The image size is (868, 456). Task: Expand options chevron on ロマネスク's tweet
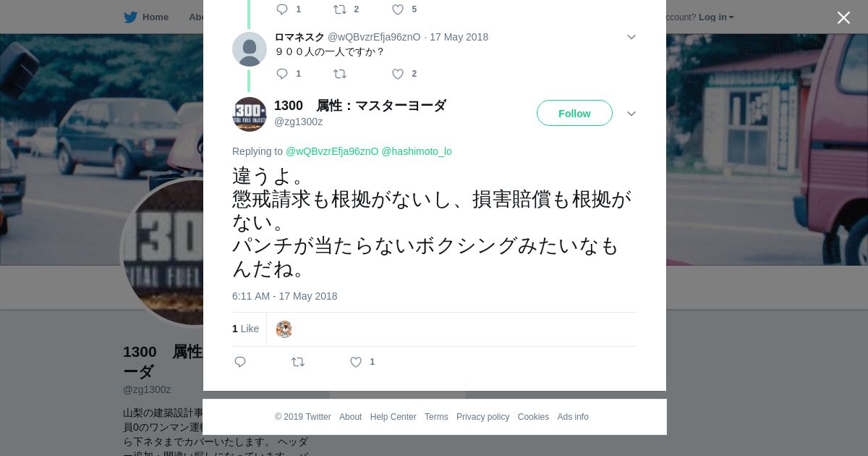coord(631,37)
